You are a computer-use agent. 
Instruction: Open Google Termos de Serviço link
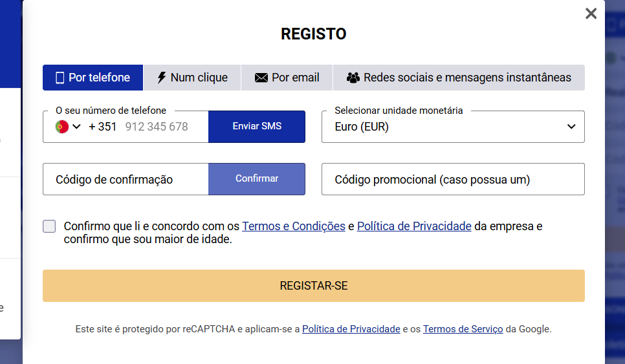point(463,329)
